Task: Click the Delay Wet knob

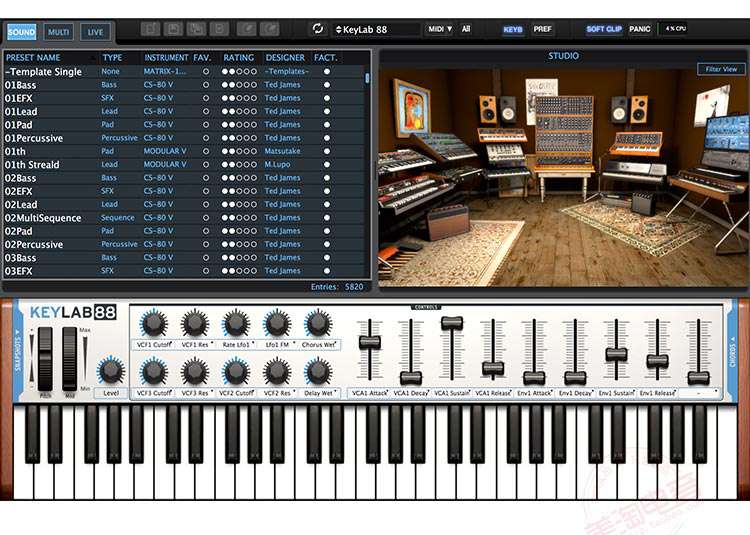Action: 317,372
